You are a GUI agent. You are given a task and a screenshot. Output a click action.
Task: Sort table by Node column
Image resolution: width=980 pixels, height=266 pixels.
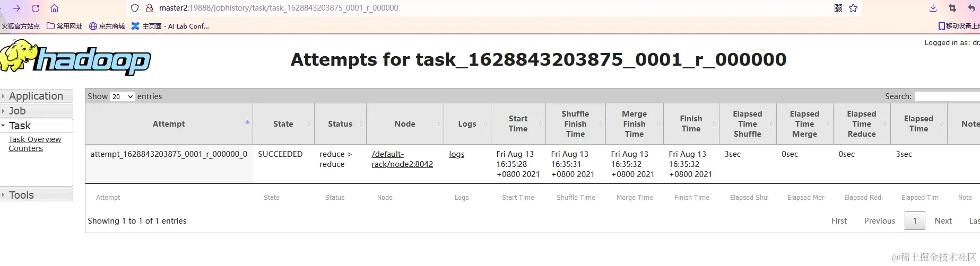(405, 124)
